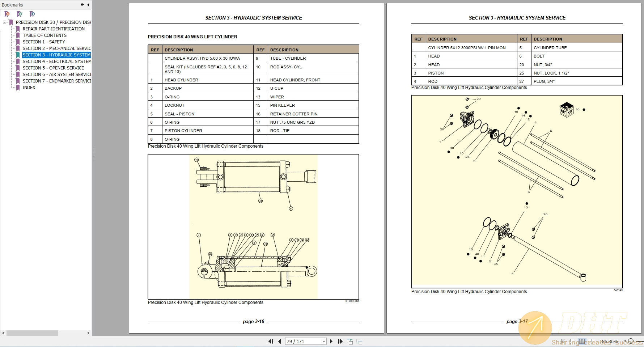Click the page 3-16 footer label
Image resolution: width=644 pixels, height=347 pixels.
click(x=253, y=321)
